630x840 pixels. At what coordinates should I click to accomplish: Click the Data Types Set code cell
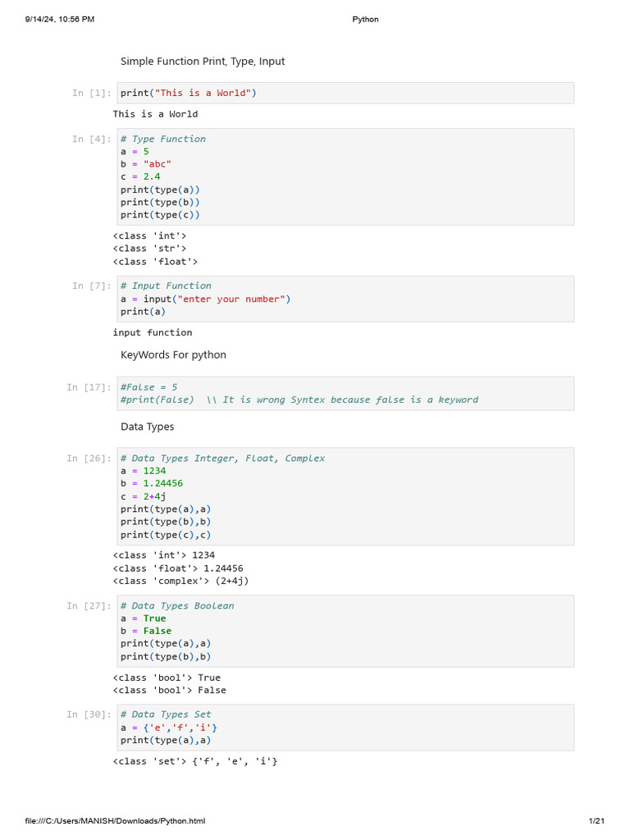pyautogui.click(x=345, y=728)
